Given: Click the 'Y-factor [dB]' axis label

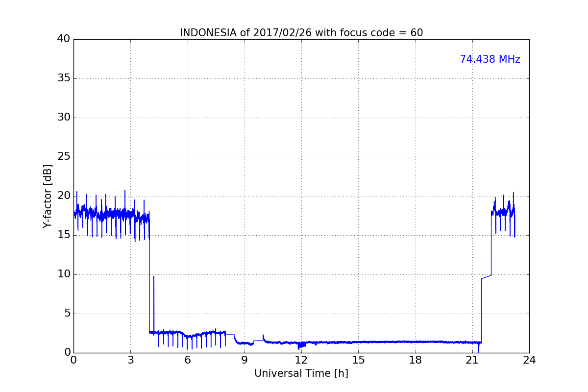Looking at the screenshot, I should pyautogui.click(x=48, y=196).
